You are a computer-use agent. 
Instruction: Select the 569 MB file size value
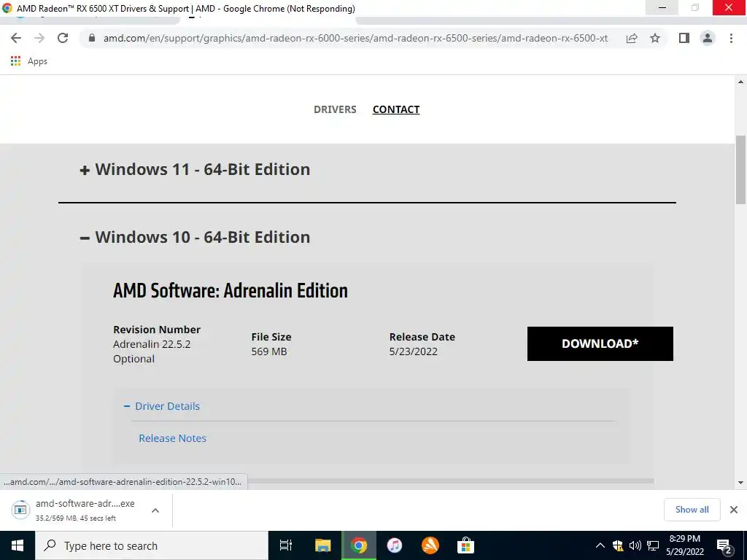[x=269, y=351]
